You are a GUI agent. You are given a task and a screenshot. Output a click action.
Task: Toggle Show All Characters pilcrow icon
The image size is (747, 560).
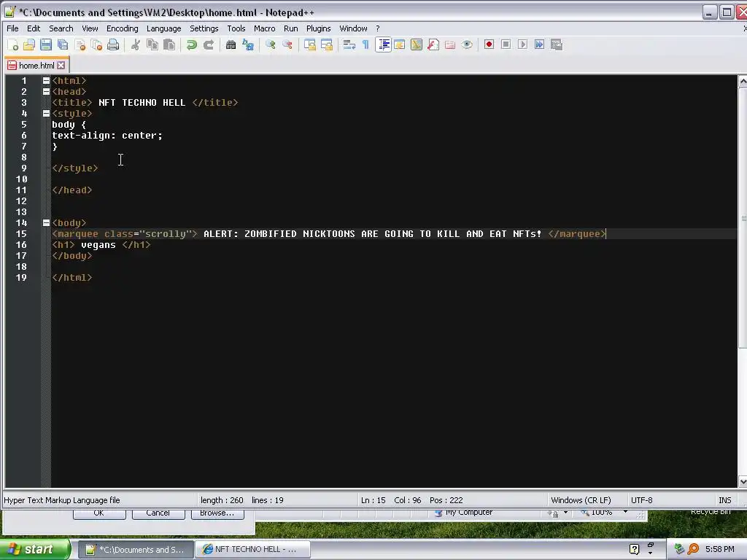click(x=366, y=44)
